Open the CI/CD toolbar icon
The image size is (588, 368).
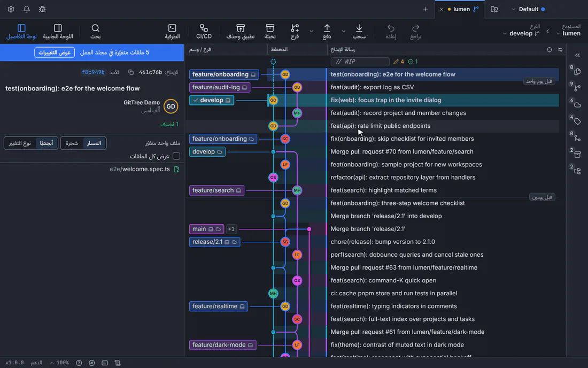point(204,32)
